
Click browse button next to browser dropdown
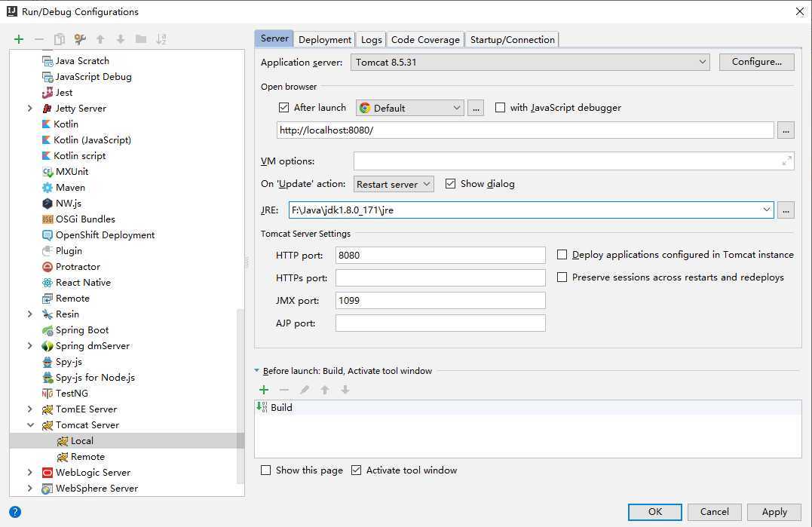coord(476,108)
